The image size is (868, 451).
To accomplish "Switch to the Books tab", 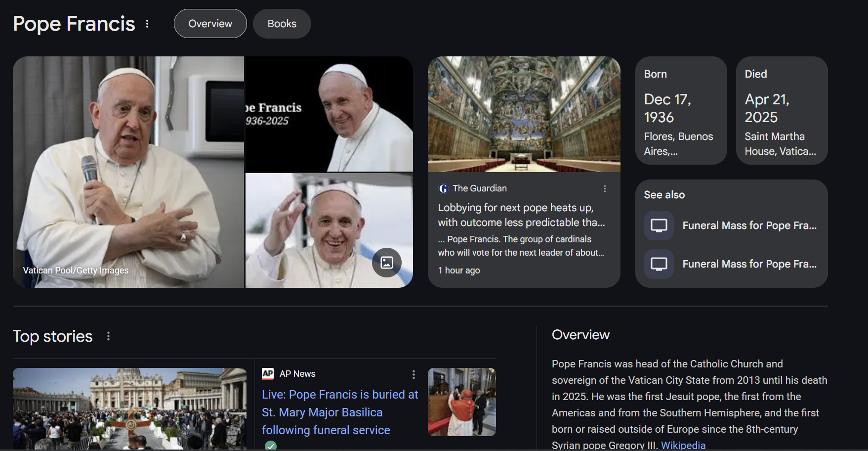I will point(282,24).
